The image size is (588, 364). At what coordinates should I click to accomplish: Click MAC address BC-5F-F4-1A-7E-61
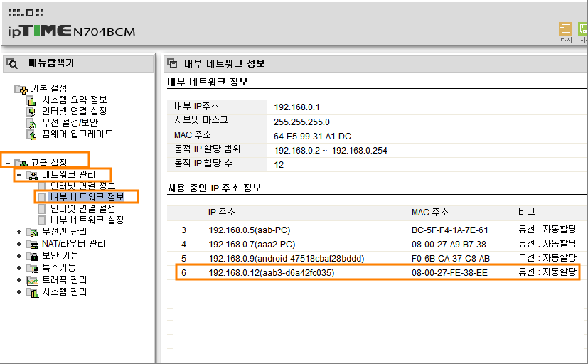(x=449, y=230)
